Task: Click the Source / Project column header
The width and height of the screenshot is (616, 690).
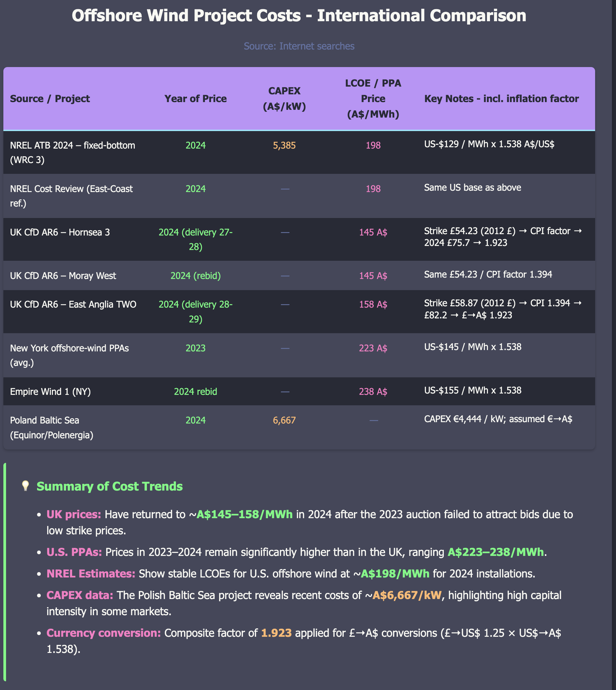Action: click(x=50, y=98)
